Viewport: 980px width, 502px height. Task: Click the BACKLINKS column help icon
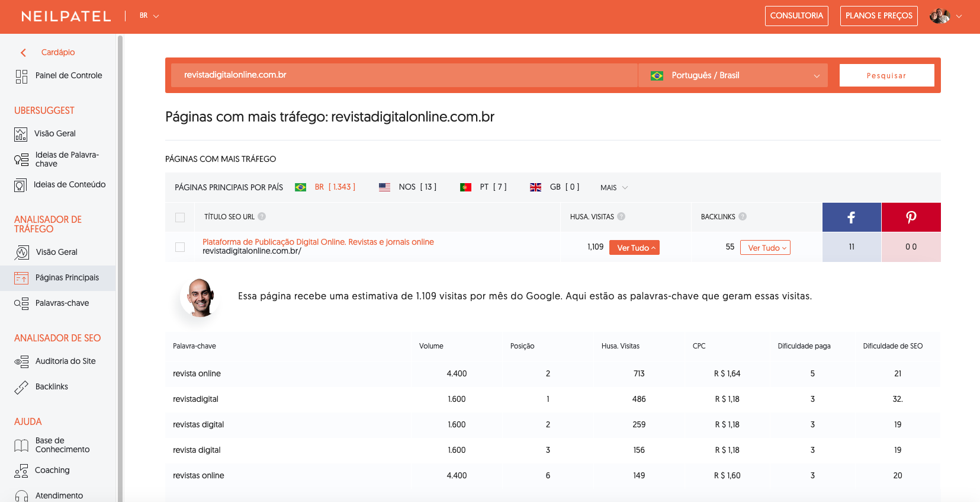[743, 216]
